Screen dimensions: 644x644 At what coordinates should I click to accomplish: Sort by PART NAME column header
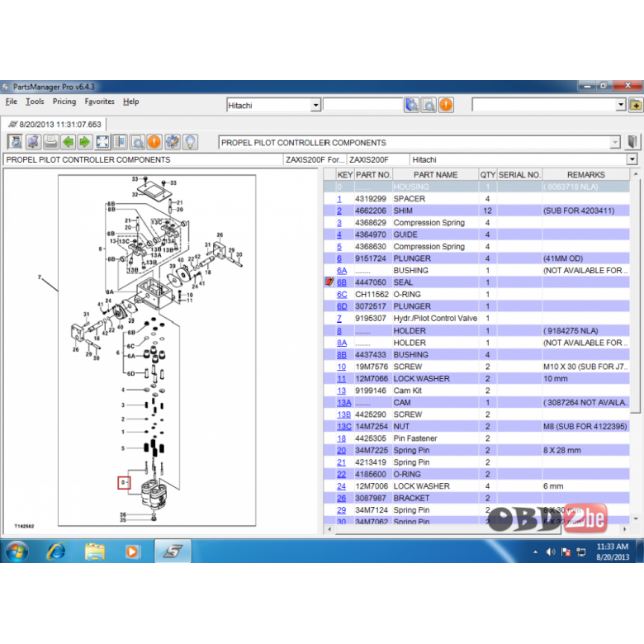pos(435,174)
